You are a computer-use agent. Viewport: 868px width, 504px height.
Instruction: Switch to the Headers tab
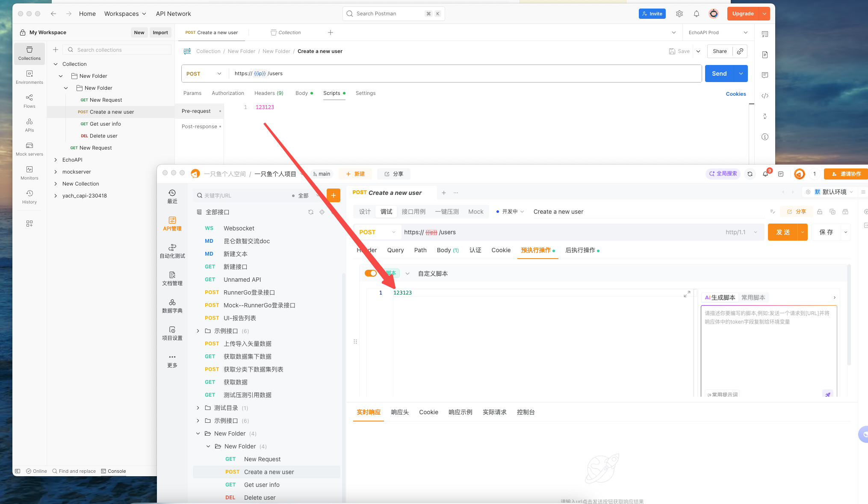pos(269,93)
